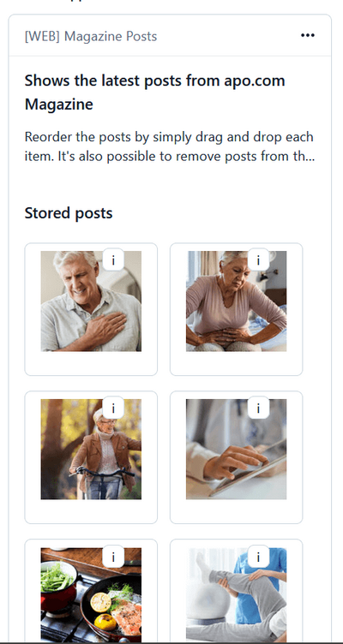Expand the truncated 'Reorder the posts' description

[170, 146]
